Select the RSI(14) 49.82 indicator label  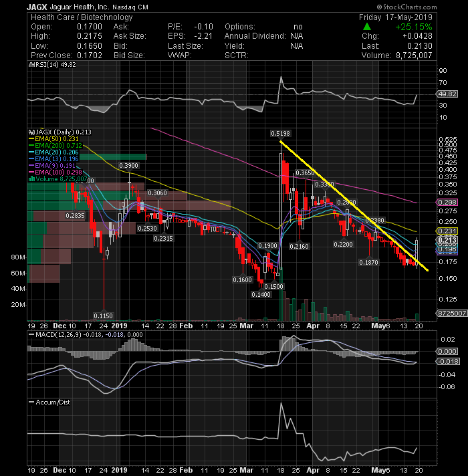point(52,65)
